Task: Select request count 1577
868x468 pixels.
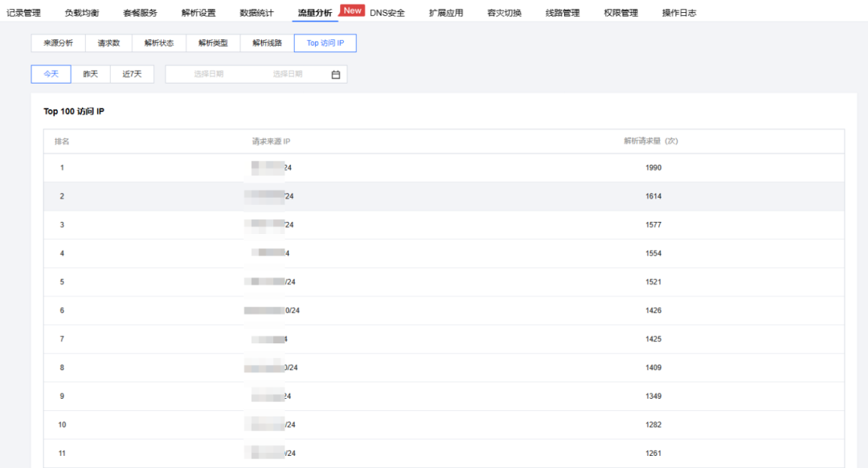Action: [x=653, y=225]
